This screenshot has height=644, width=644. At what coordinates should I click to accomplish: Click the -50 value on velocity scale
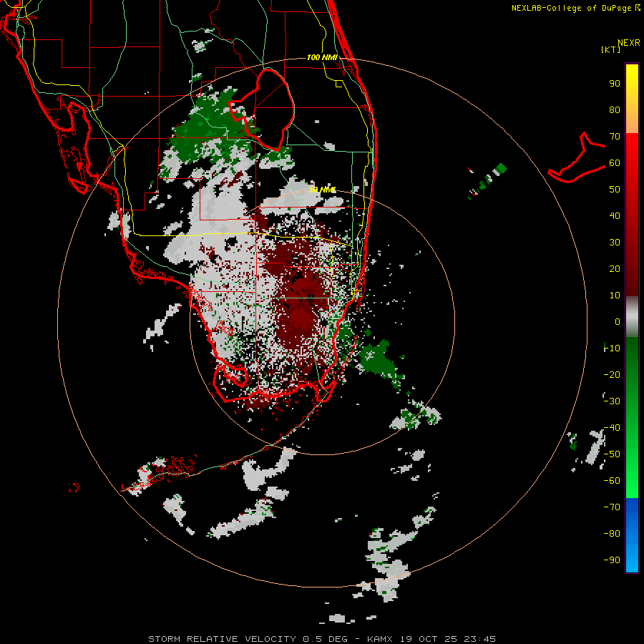pyautogui.click(x=612, y=454)
